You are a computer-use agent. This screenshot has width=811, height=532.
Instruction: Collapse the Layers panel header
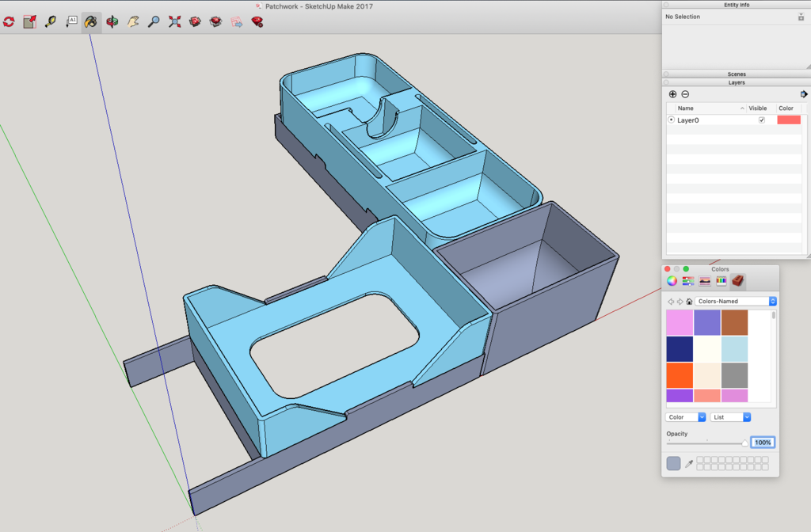736,82
